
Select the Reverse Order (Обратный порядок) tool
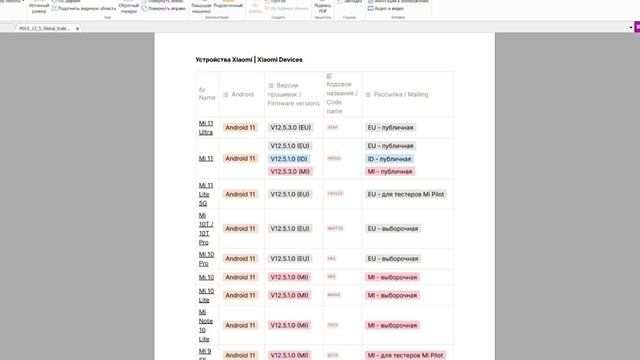129,7
